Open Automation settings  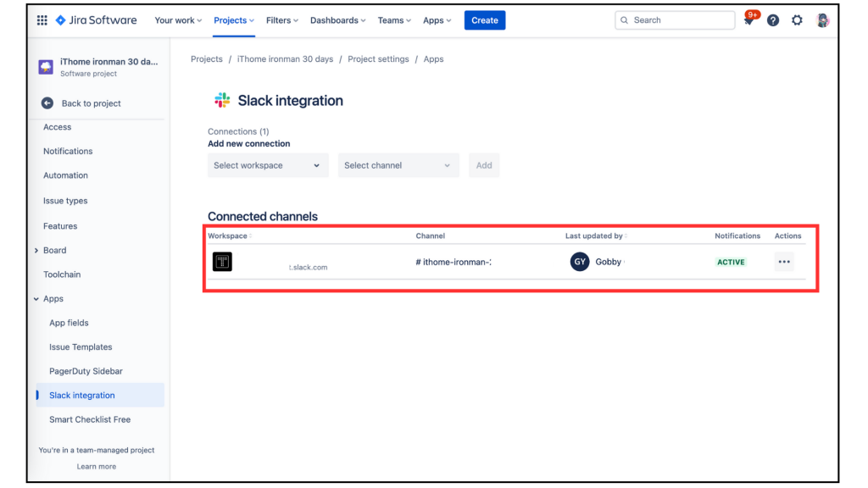[65, 175]
